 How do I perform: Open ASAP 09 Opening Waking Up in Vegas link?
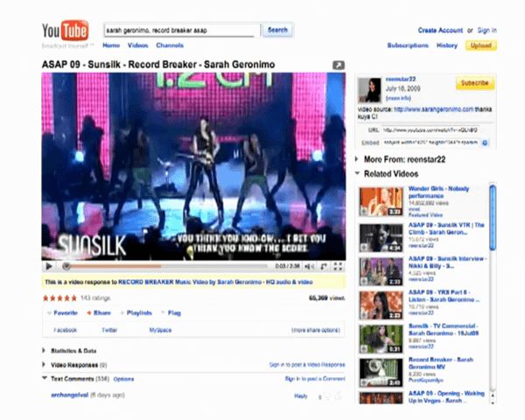(x=446, y=397)
